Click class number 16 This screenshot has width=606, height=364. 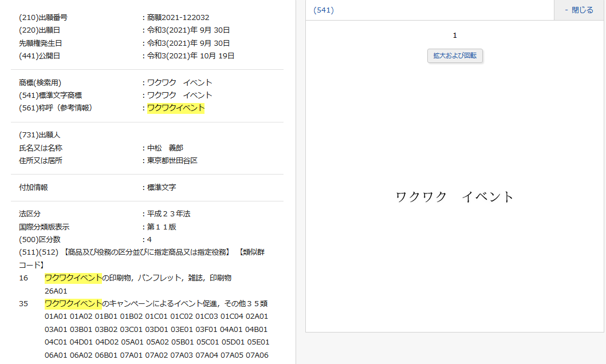pyautogui.click(x=23, y=278)
